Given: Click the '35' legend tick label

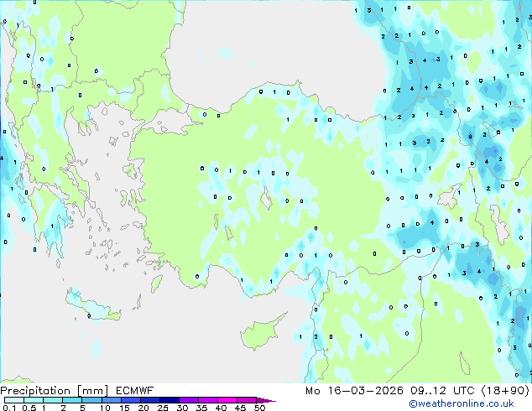Looking at the screenshot, I should pos(201,408).
